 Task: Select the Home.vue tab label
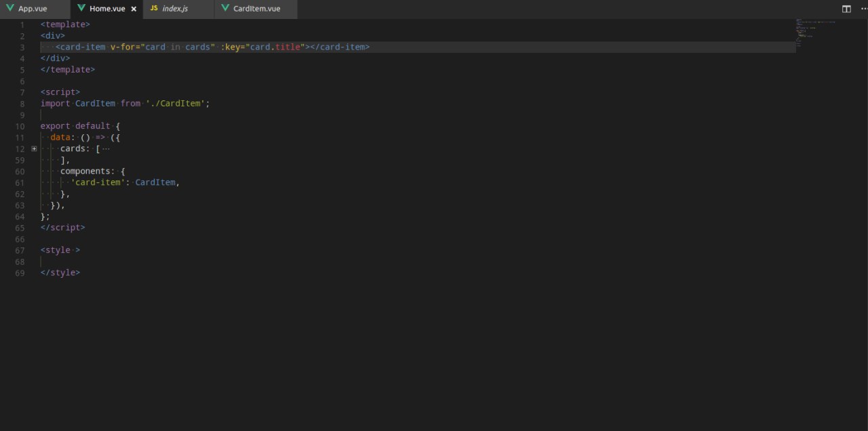(107, 9)
